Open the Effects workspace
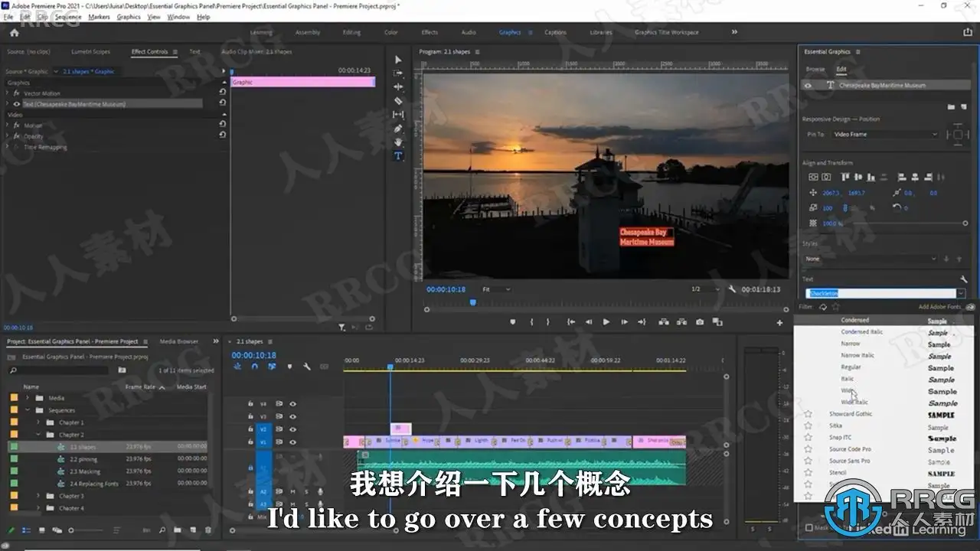The height and width of the screenshot is (551, 980). tap(430, 32)
